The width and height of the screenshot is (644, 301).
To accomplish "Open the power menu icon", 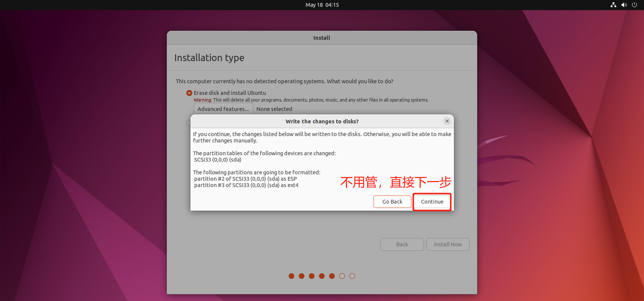I will (634, 5).
